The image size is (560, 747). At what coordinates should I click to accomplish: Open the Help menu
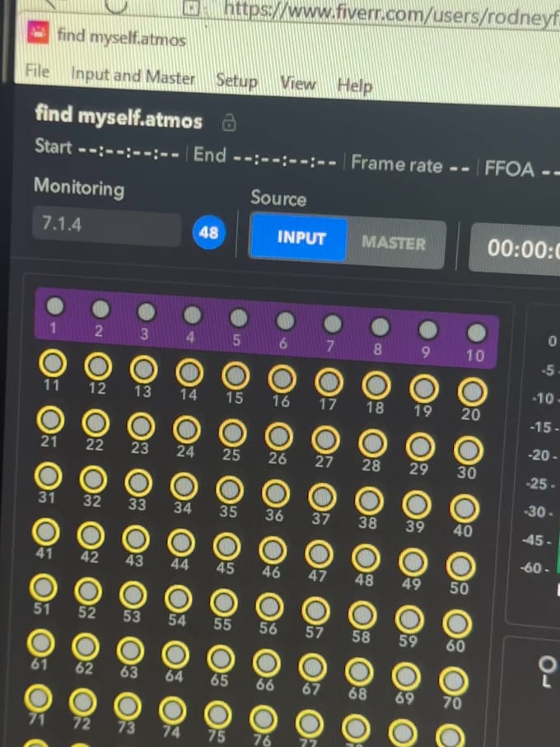pos(355,86)
